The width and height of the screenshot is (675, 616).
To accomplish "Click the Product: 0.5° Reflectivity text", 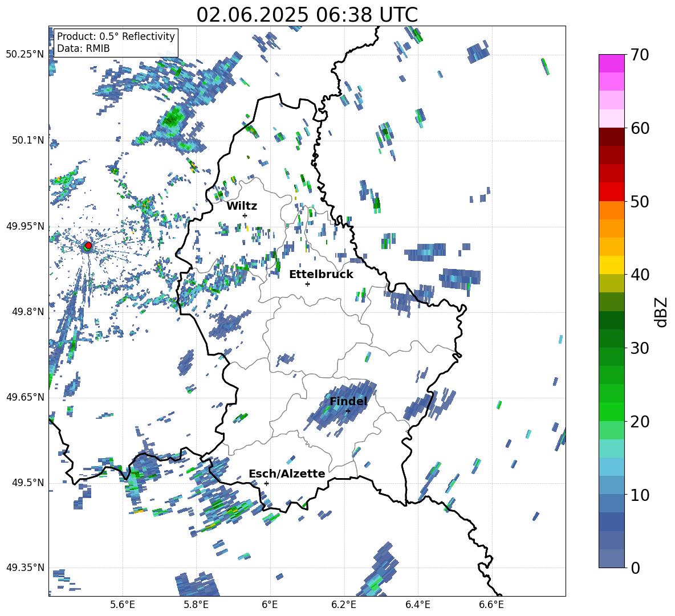I will pyautogui.click(x=116, y=36).
